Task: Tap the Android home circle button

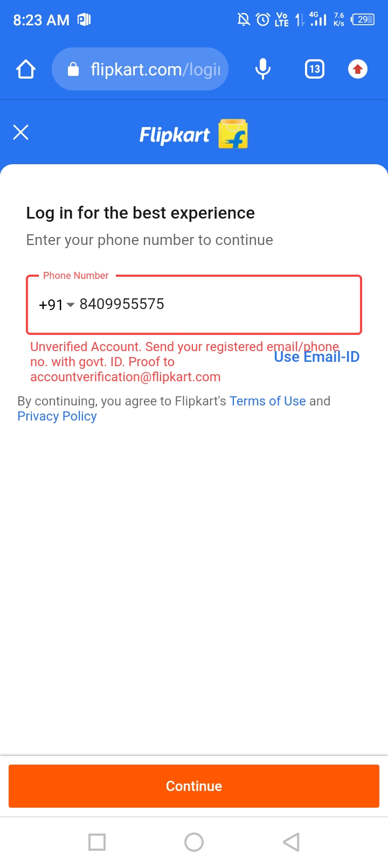Action: click(194, 842)
